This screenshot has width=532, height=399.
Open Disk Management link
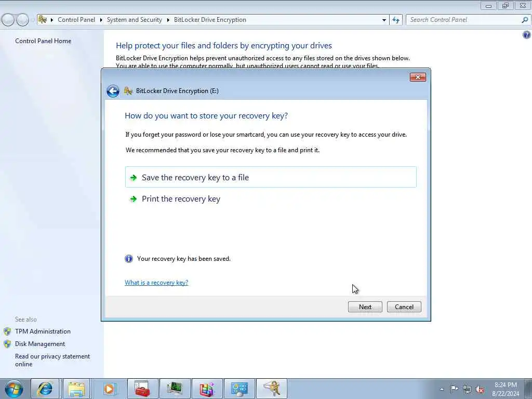39,344
